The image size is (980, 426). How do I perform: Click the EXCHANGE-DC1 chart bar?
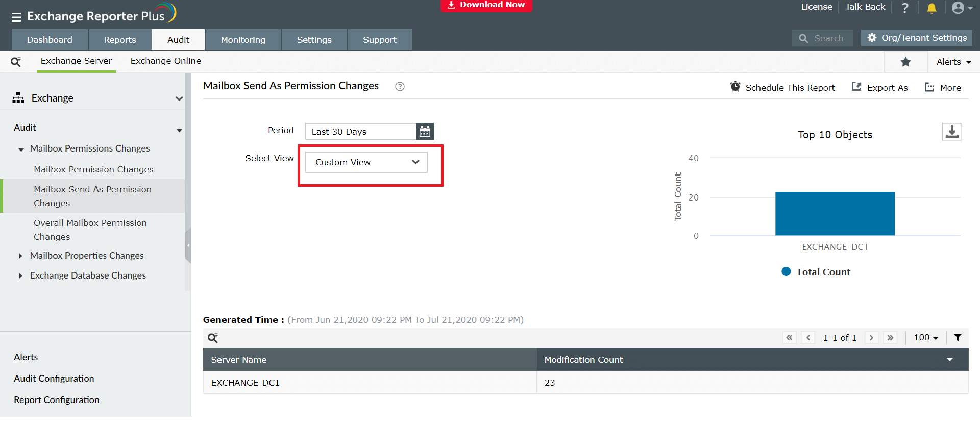(x=835, y=214)
